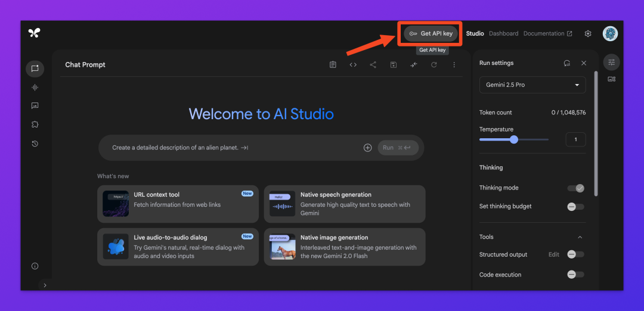Click the reset run settings icon
Viewport: 644px width, 311px height.
click(x=567, y=63)
